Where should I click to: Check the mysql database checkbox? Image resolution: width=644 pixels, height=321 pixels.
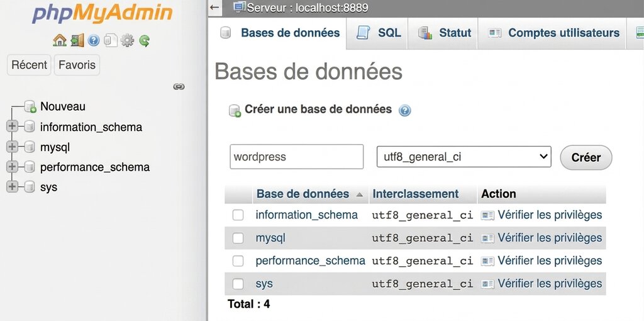[238, 238]
